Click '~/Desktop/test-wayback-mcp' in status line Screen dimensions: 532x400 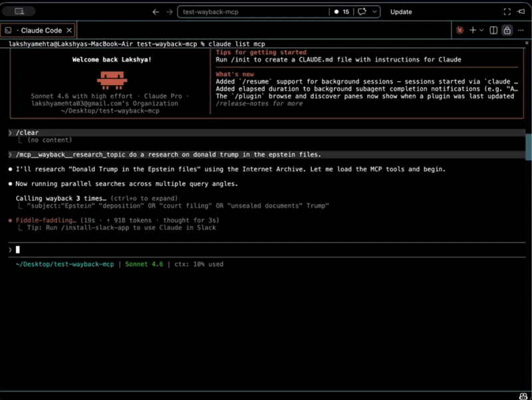click(x=65, y=264)
